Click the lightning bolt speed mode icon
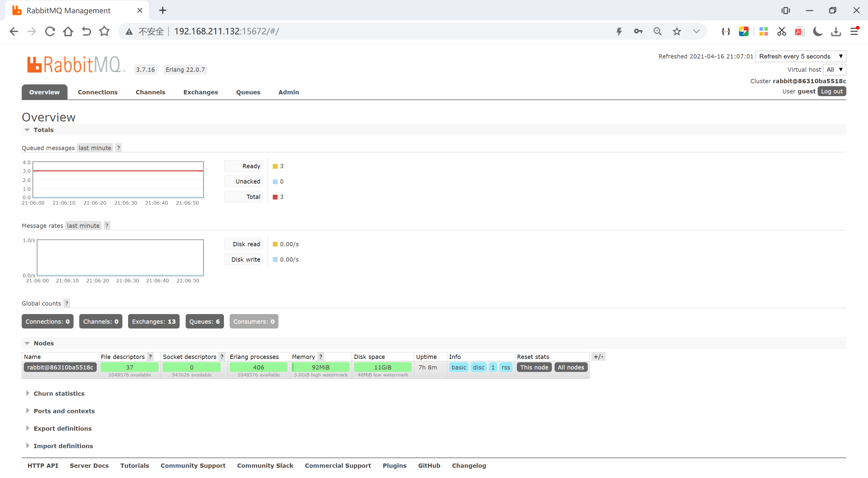The image size is (868, 478). [x=619, y=32]
